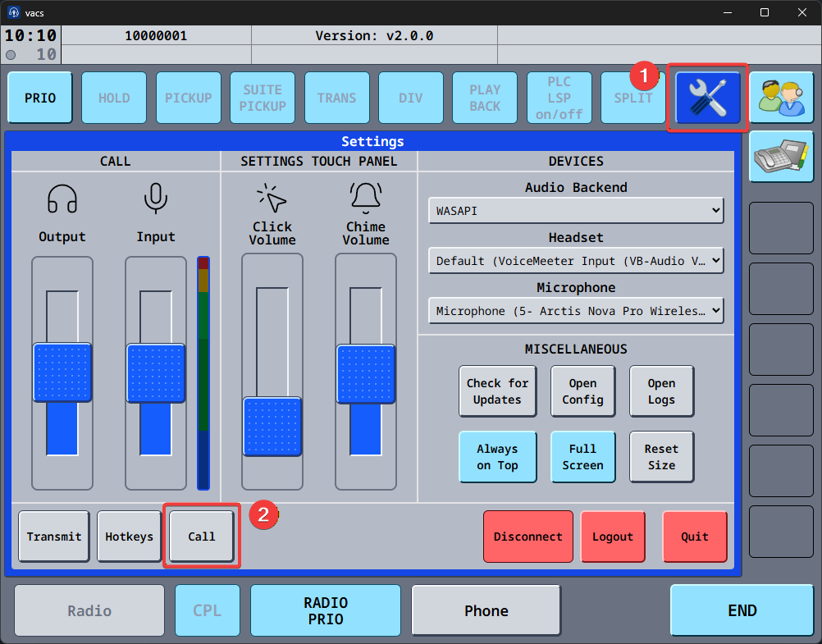Toggle the PRIO button

pos(40,98)
